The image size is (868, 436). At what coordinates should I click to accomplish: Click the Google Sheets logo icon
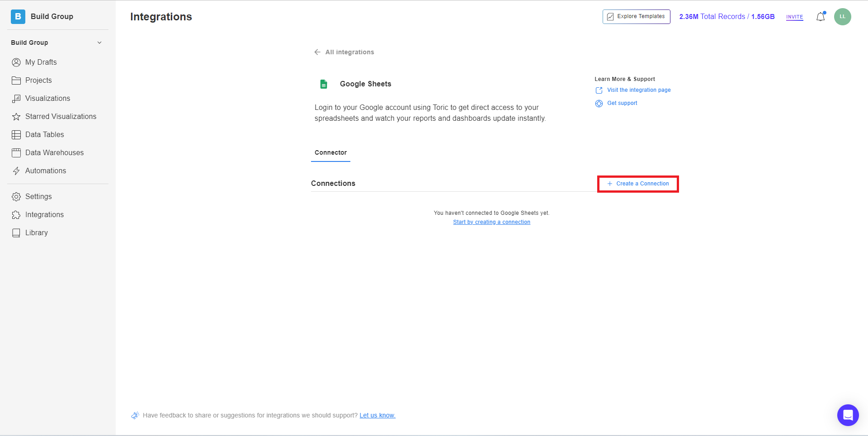[x=324, y=84]
